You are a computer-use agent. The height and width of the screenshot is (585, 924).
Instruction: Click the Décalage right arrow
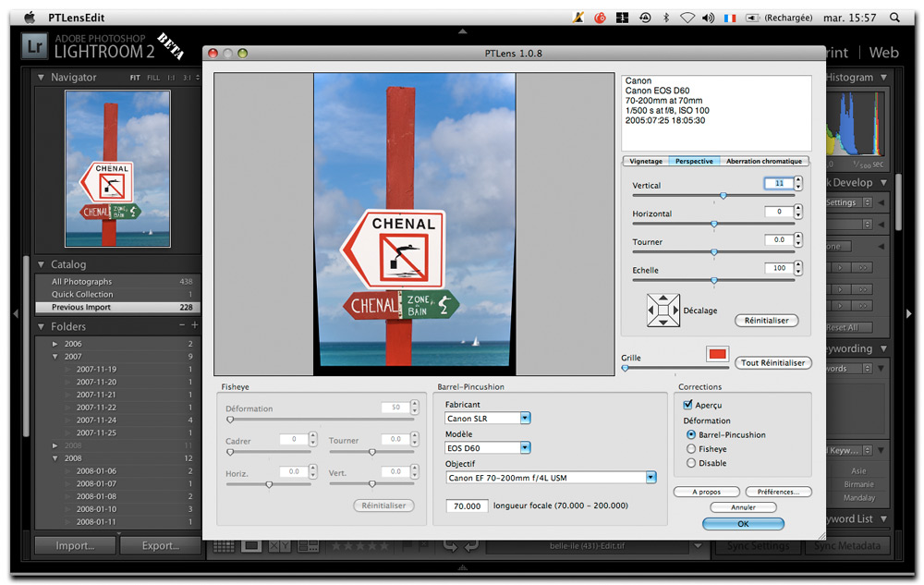point(675,310)
